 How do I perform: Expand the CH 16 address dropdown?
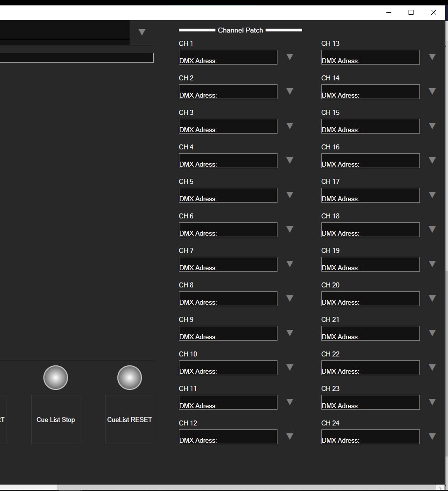[432, 161]
